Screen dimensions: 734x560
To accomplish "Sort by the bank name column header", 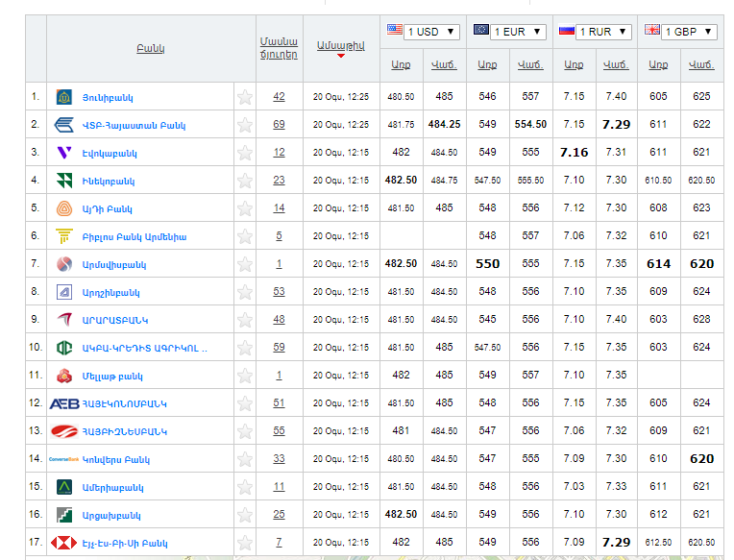I will (151, 48).
